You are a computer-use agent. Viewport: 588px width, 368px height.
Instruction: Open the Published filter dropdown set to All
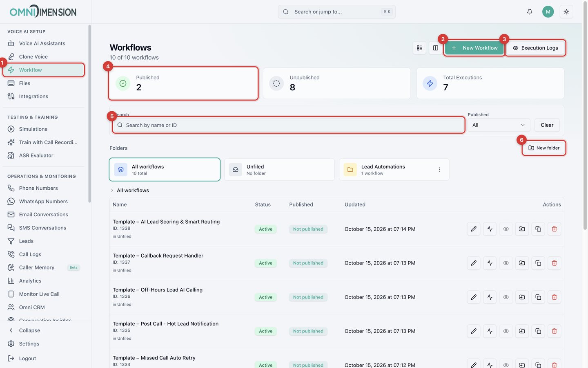499,125
